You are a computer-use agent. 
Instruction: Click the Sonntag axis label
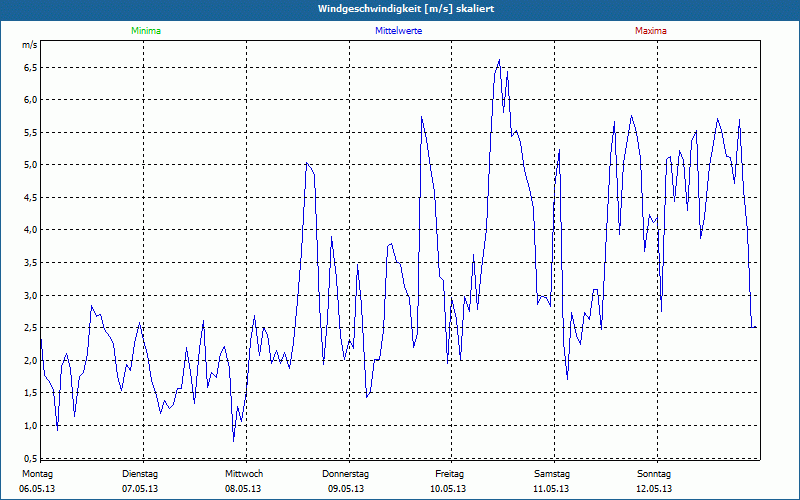[654, 474]
